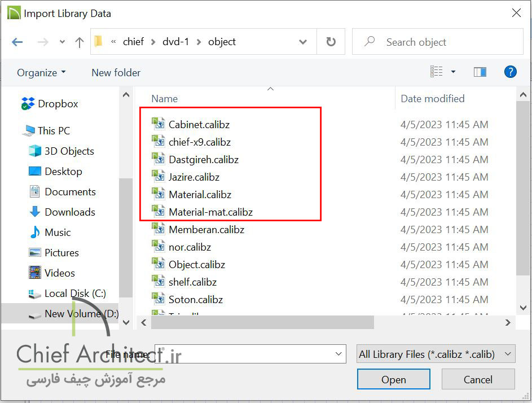Expand the view options dropdown arrow

pos(453,72)
